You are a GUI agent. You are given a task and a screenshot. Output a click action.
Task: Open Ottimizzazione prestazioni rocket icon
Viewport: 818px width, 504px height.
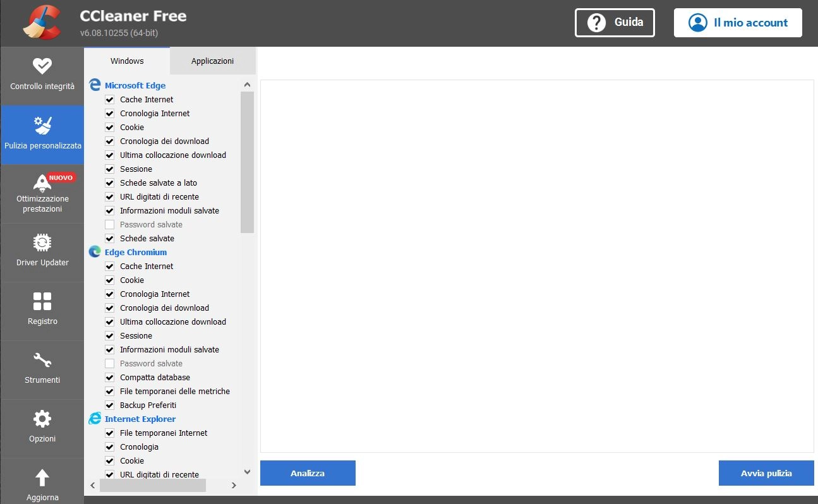42,183
